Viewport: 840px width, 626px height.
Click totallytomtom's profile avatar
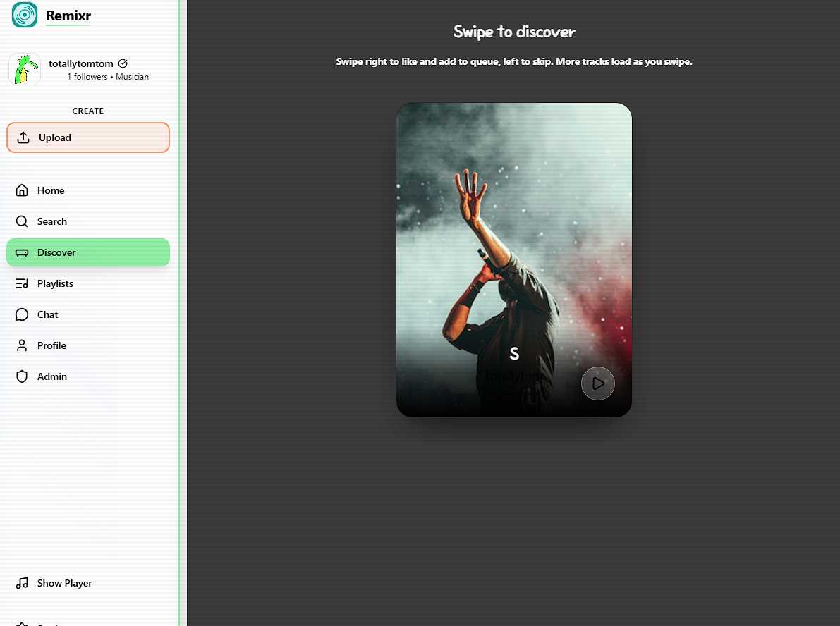25,69
